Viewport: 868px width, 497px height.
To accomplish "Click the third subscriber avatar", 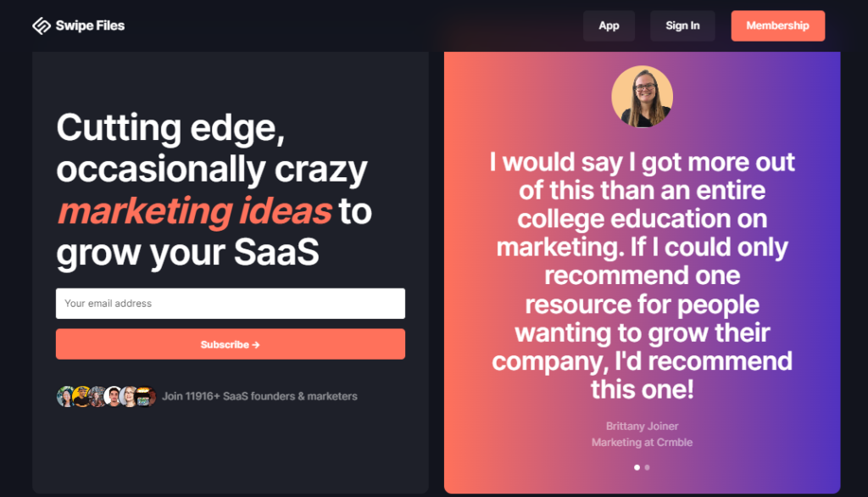I will [97, 396].
